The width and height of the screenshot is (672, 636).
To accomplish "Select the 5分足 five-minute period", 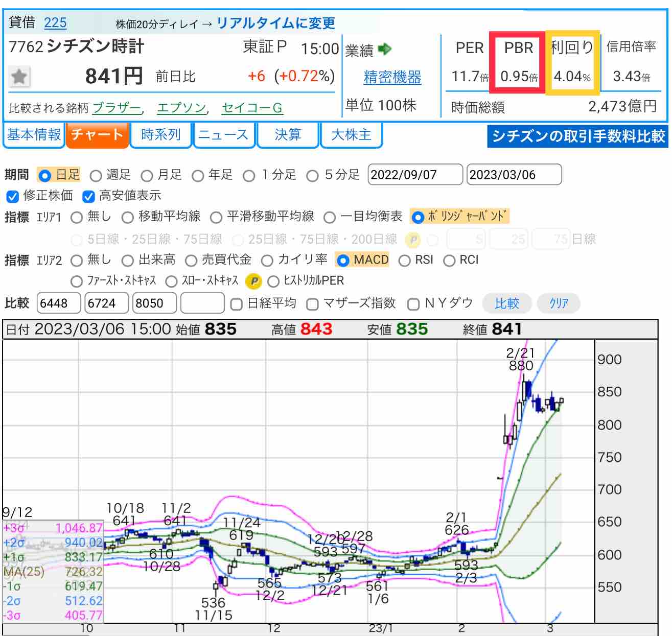I will (312, 176).
